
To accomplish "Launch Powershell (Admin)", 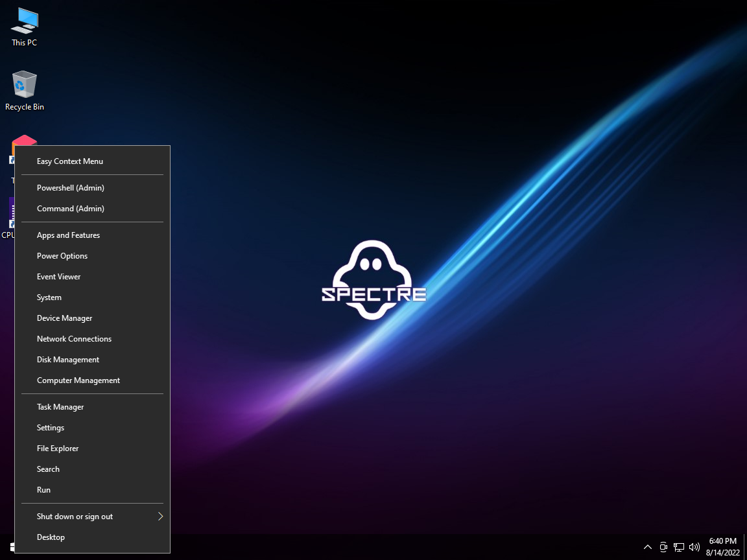I will coord(93,187).
